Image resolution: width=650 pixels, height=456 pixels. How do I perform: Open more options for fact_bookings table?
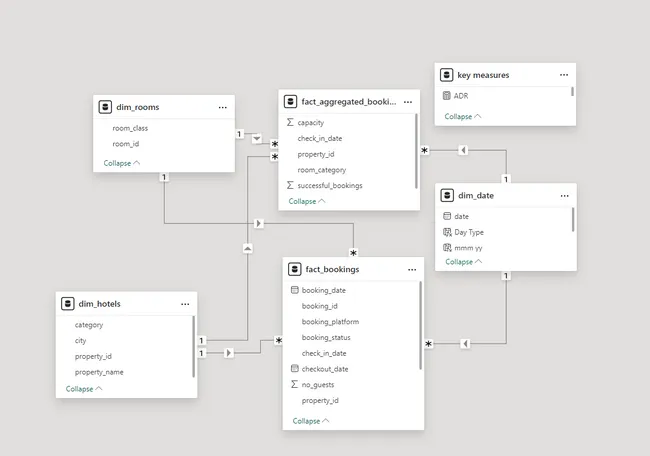pos(412,269)
